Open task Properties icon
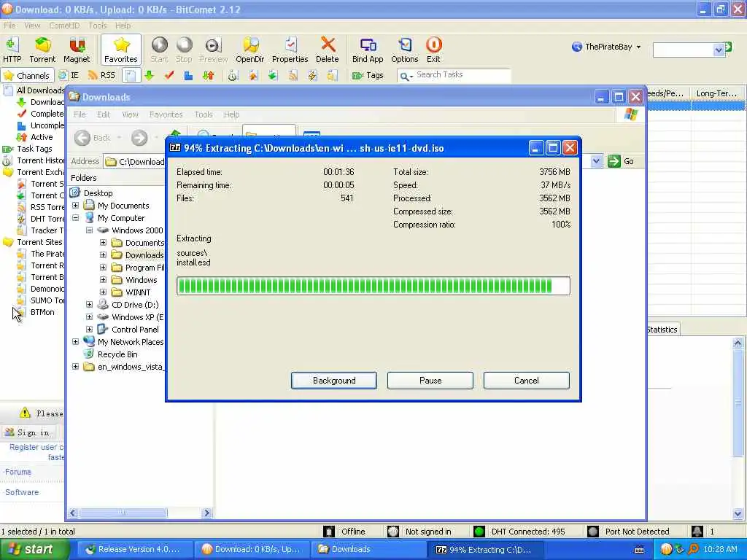This screenshot has width=747, height=560. (x=290, y=50)
